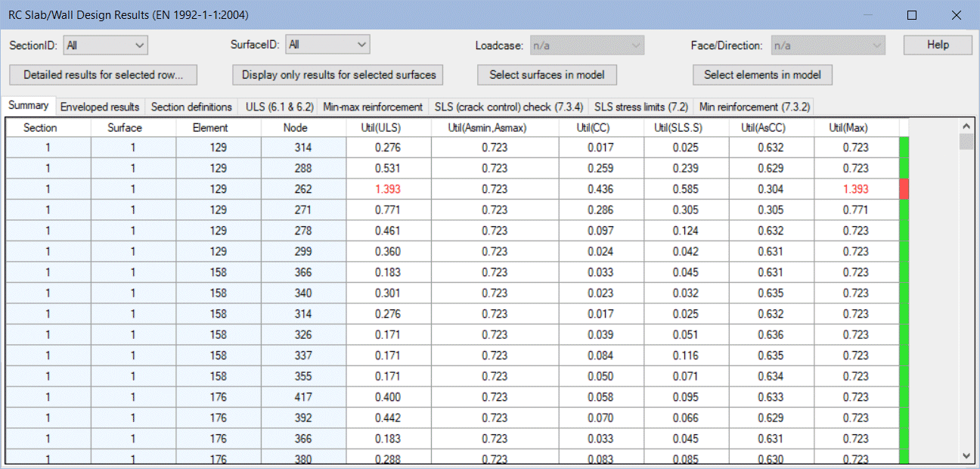Click the scrollbar down arrow
The height and width of the screenshot is (469, 980).
point(965,455)
